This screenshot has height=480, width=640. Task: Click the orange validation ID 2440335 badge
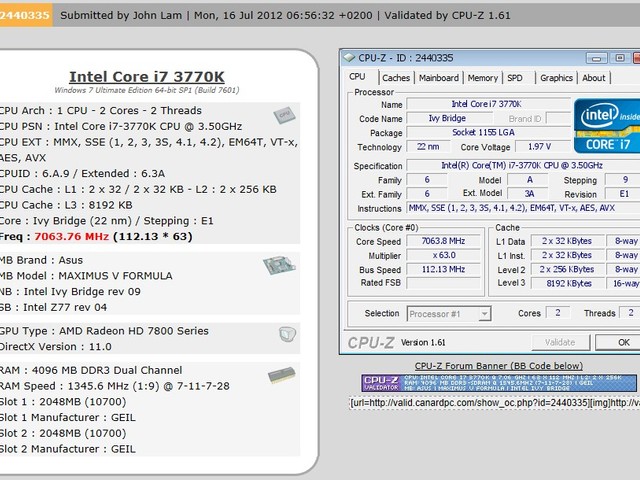(25, 15)
